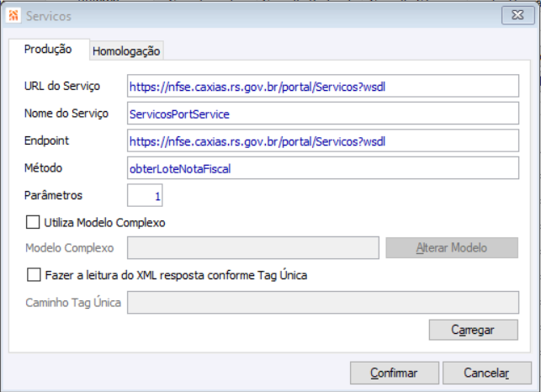Image resolution: width=541 pixels, height=392 pixels.
Task: Click into the Endpoint text field
Action: coord(322,140)
